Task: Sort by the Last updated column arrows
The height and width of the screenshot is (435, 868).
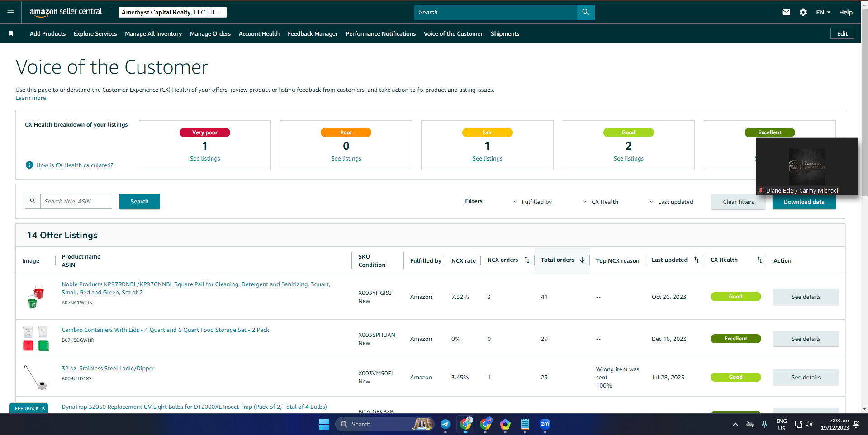Action: pos(697,260)
